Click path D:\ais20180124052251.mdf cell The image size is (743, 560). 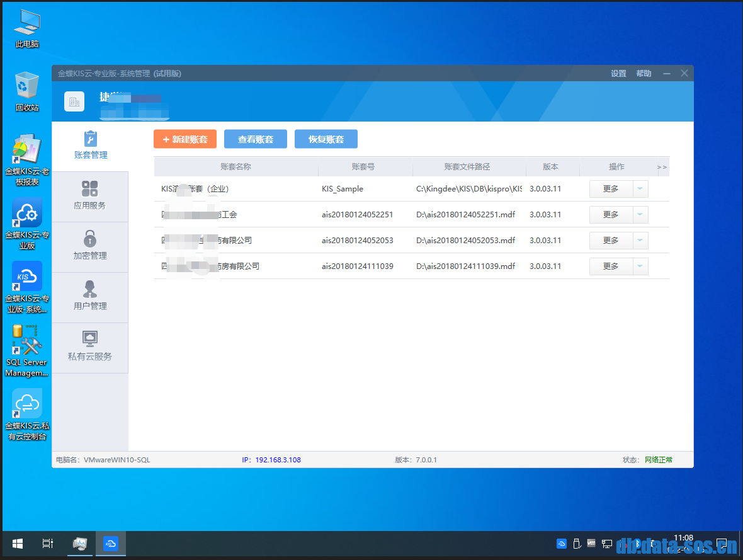466,214
